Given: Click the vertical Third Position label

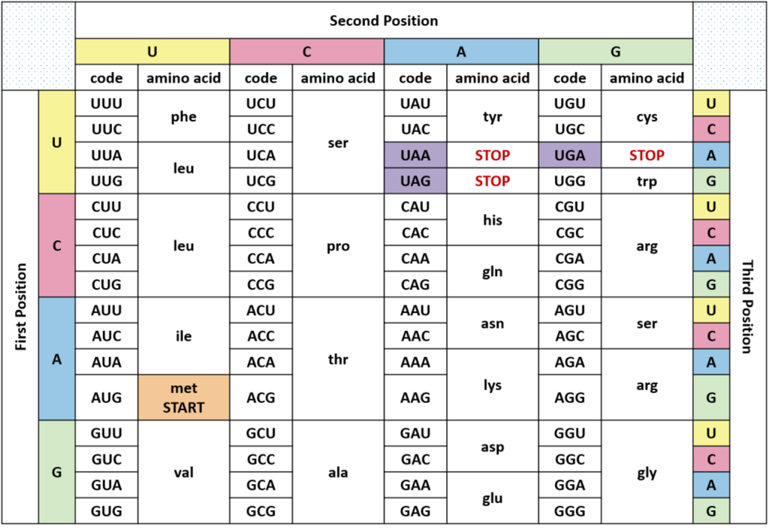Looking at the screenshot, I should pos(748,307).
